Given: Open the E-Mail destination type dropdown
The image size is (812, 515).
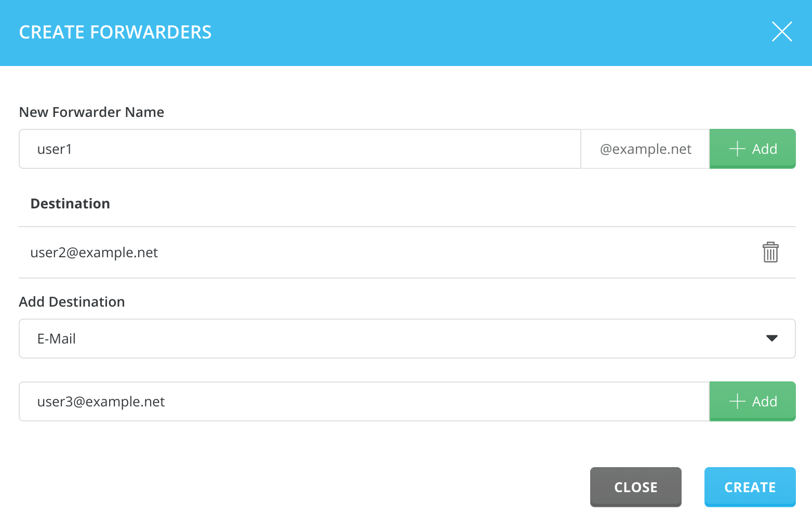Looking at the screenshot, I should (x=407, y=339).
